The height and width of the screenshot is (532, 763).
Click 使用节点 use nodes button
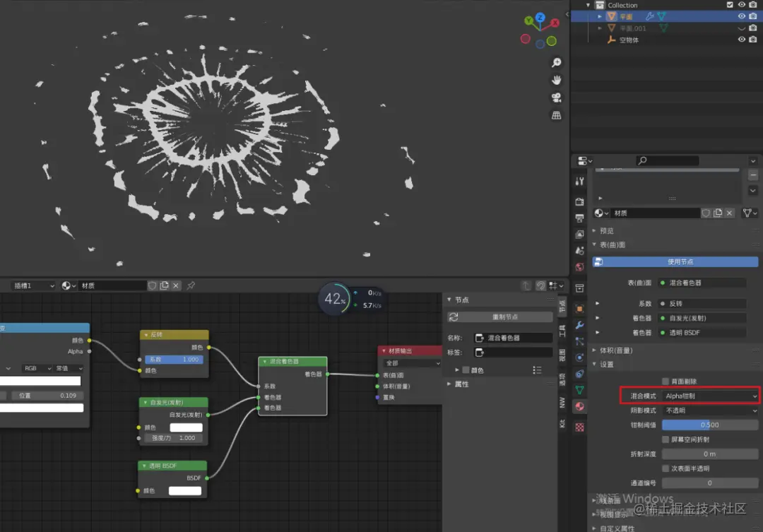675,262
